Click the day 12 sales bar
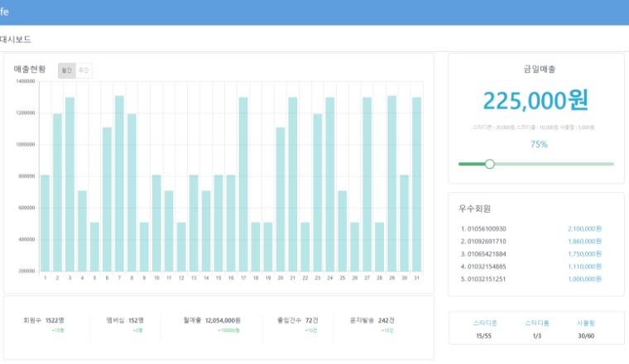 [181, 247]
